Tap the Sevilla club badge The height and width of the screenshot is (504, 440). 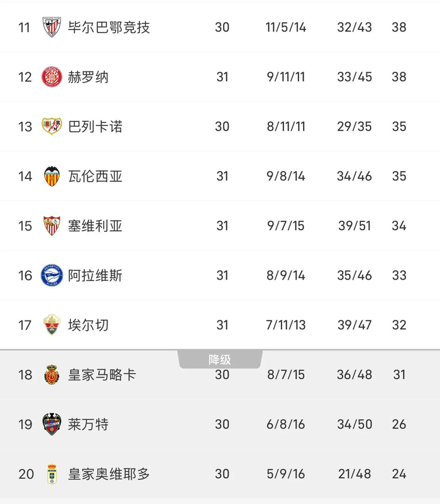52,226
